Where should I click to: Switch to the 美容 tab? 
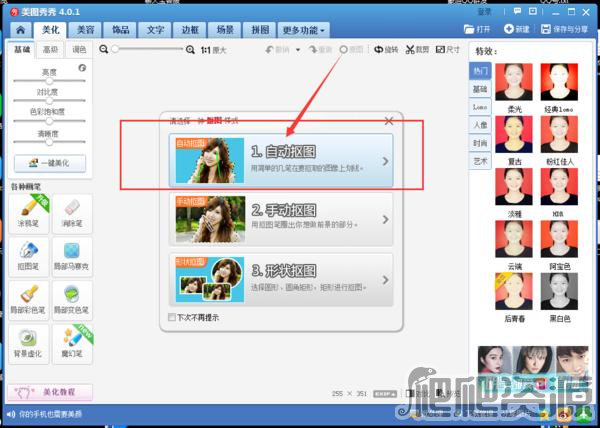pos(85,30)
